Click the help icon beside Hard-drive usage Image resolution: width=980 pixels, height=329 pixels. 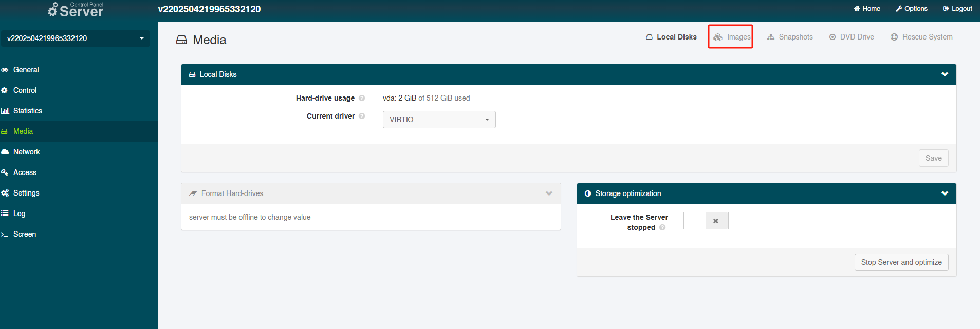coord(362,98)
